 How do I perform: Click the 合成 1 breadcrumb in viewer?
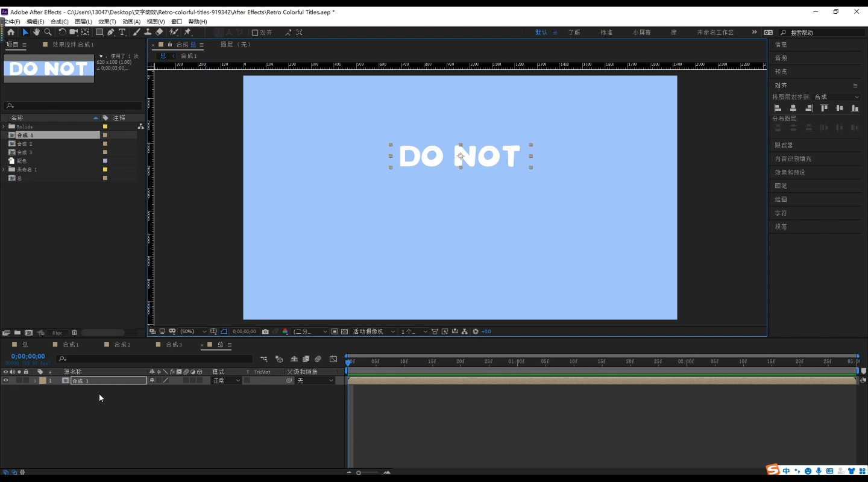pyautogui.click(x=189, y=56)
